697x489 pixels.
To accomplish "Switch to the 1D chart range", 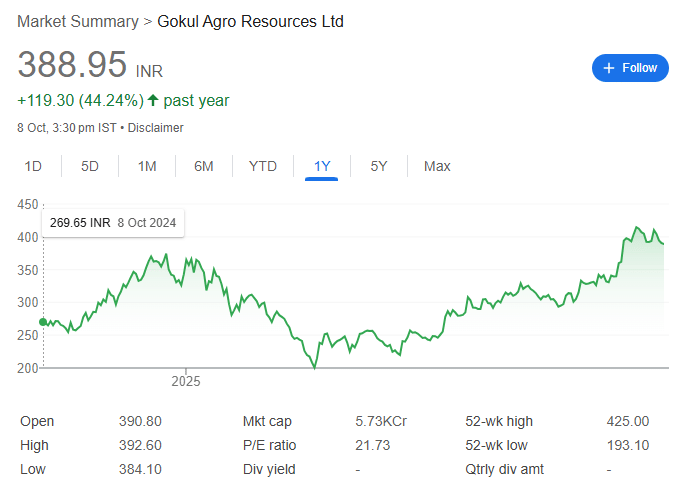I will click(33, 166).
